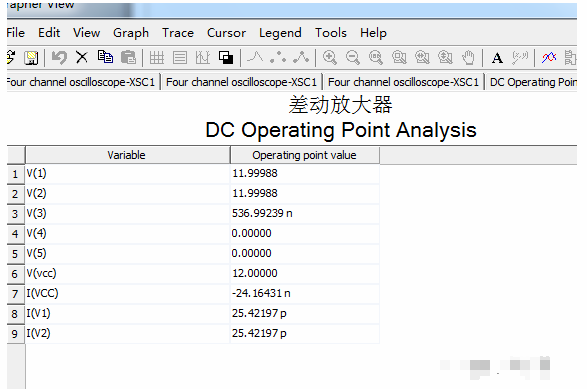
Task: Click the Save icon in toolbar
Action: [x=31, y=58]
